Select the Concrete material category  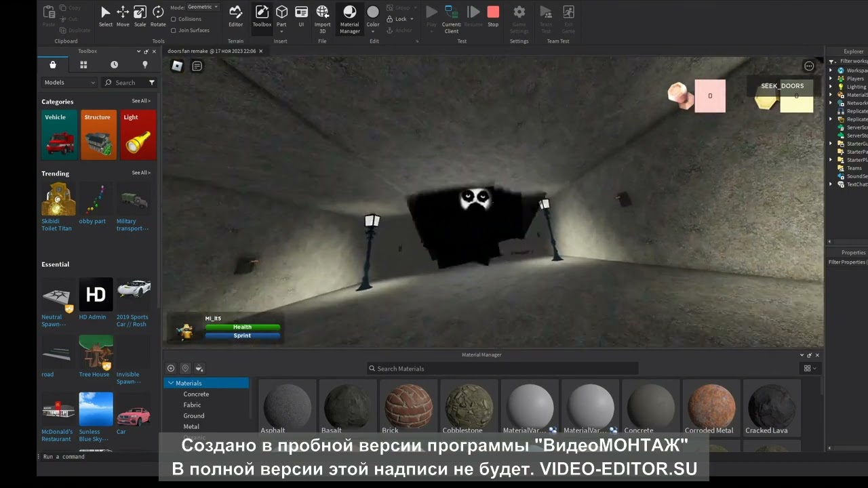coord(196,394)
